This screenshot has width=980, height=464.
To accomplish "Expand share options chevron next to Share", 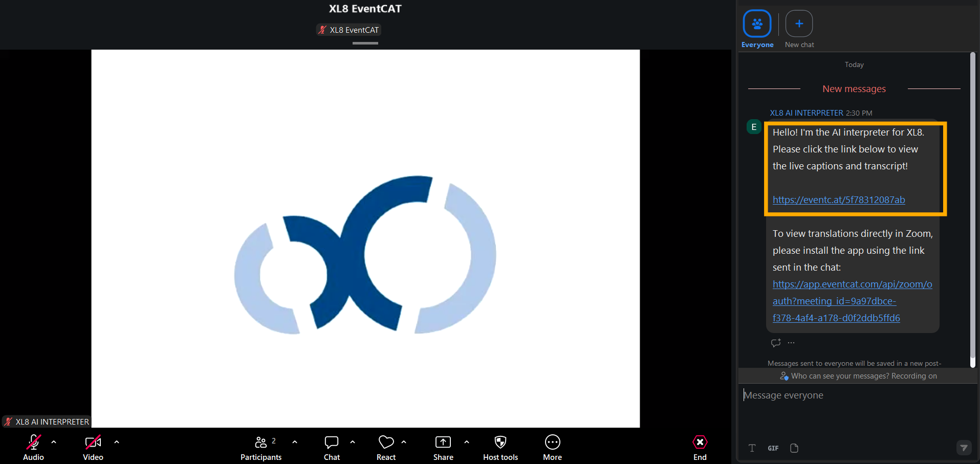I will pyautogui.click(x=467, y=442).
